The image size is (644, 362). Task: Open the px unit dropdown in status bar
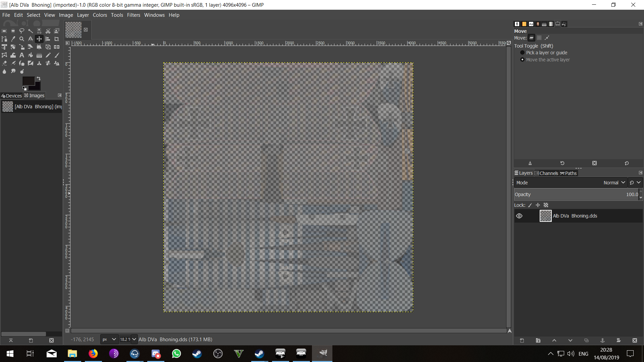click(109, 340)
